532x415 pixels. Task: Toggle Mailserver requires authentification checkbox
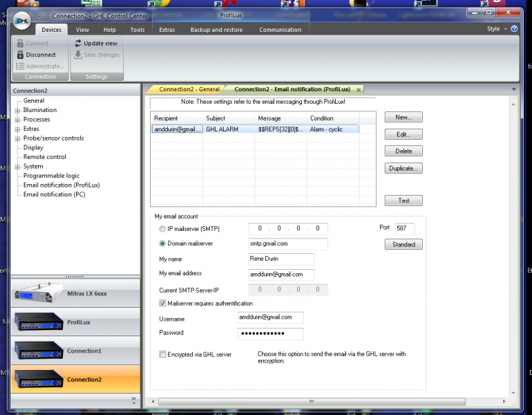tap(162, 303)
